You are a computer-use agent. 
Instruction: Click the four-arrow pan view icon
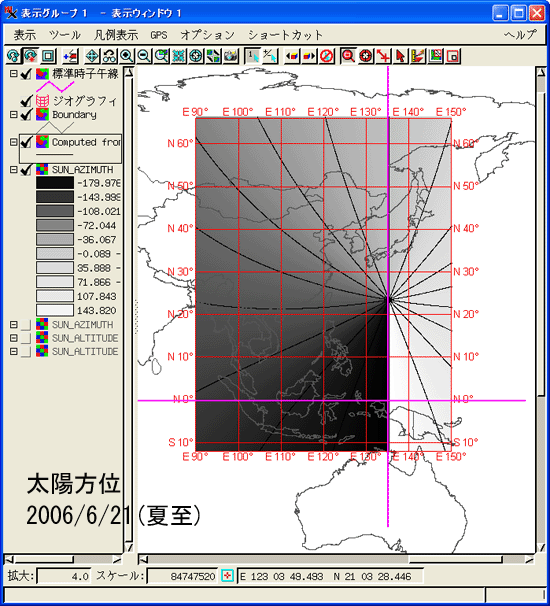pos(92,56)
